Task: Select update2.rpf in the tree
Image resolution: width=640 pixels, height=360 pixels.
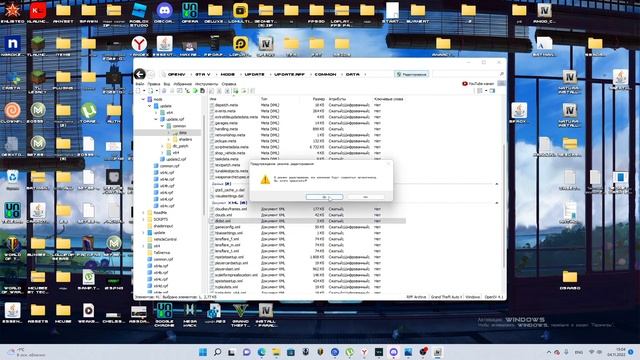Action: point(176,159)
